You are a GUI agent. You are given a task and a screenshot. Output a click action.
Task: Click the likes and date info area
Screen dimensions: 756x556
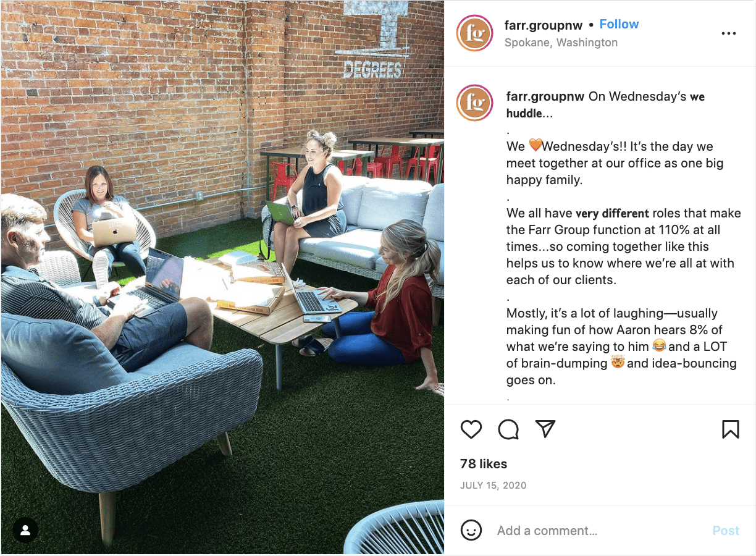pyautogui.click(x=600, y=474)
